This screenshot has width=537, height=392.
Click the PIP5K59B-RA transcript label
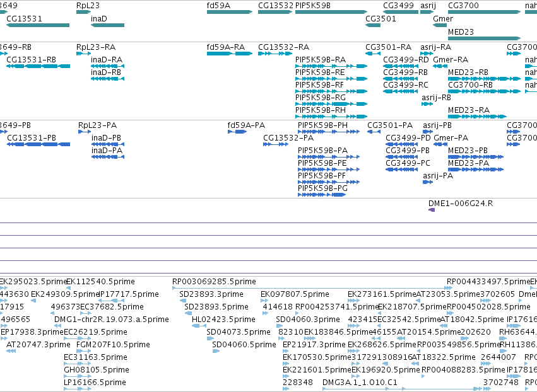pyautogui.click(x=321, y=60)
